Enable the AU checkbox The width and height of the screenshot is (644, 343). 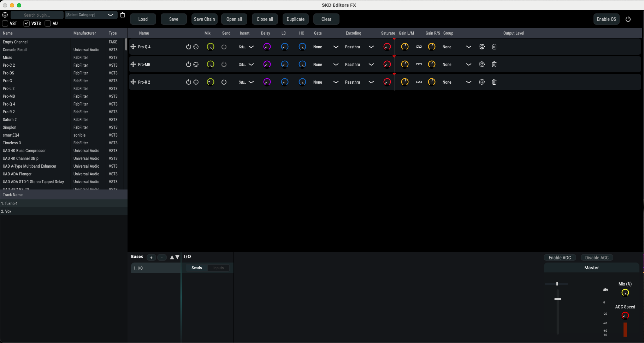48,23
